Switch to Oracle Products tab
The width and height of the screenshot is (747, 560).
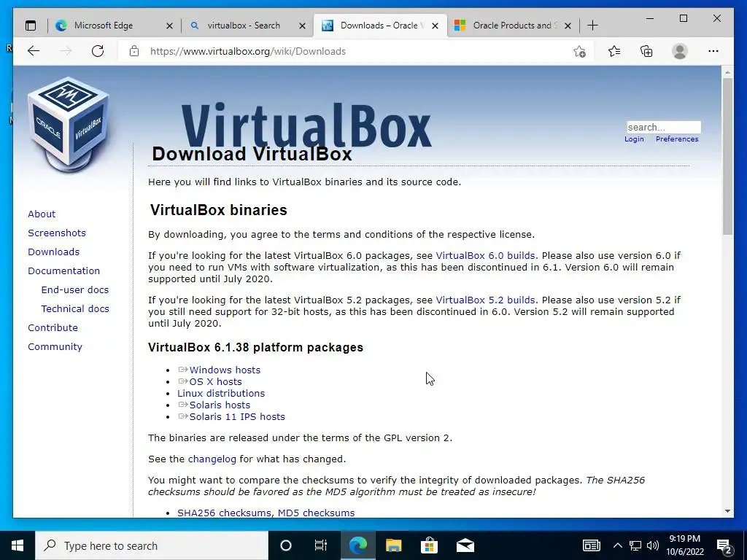click(x=513, y=26)
